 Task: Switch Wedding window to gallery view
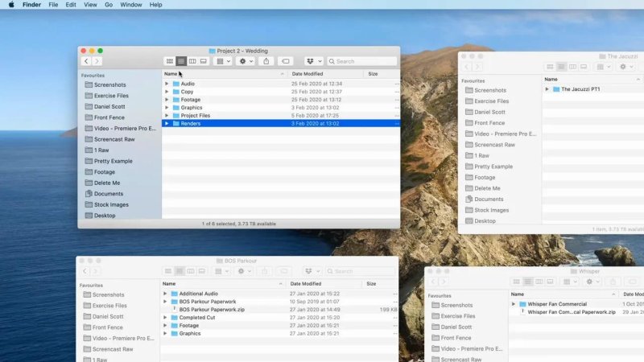204,61
